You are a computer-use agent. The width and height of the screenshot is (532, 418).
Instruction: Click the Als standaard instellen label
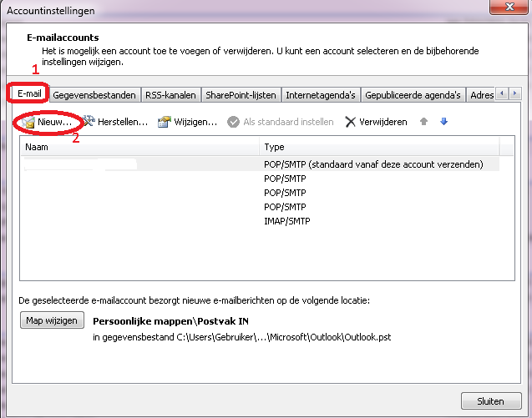(288, 122)
